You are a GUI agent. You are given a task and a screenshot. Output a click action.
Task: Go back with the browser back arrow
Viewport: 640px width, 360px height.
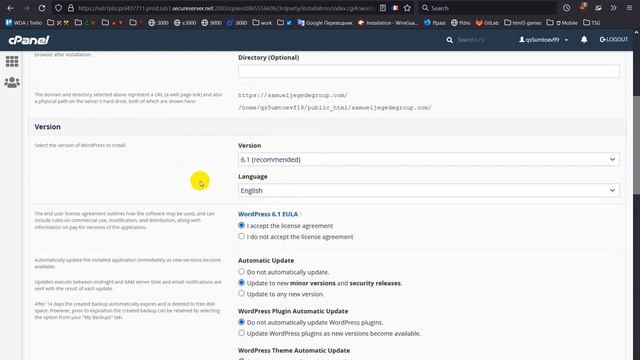point(11,8)
